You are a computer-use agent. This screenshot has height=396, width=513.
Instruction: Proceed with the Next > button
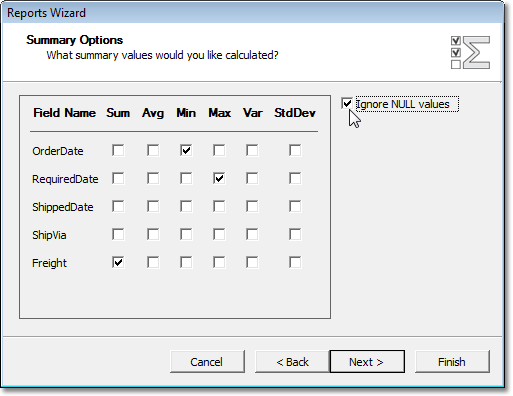click(367, 362)
